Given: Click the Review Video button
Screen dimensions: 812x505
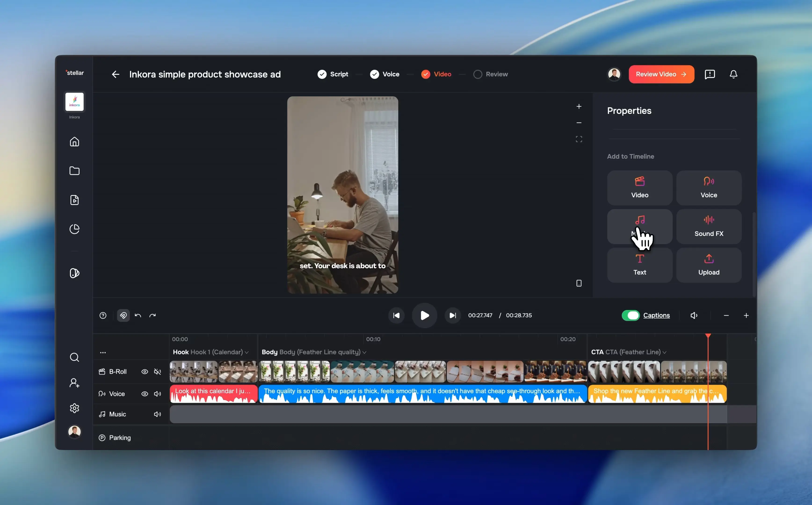Looking at the screenshot, I should point(661,74).
